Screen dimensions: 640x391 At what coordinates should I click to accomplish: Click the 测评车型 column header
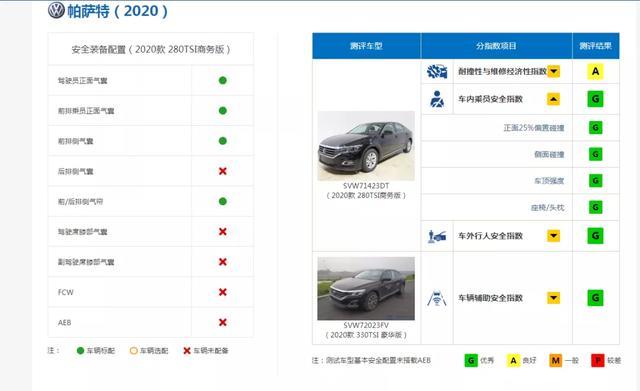coord(366,46)
